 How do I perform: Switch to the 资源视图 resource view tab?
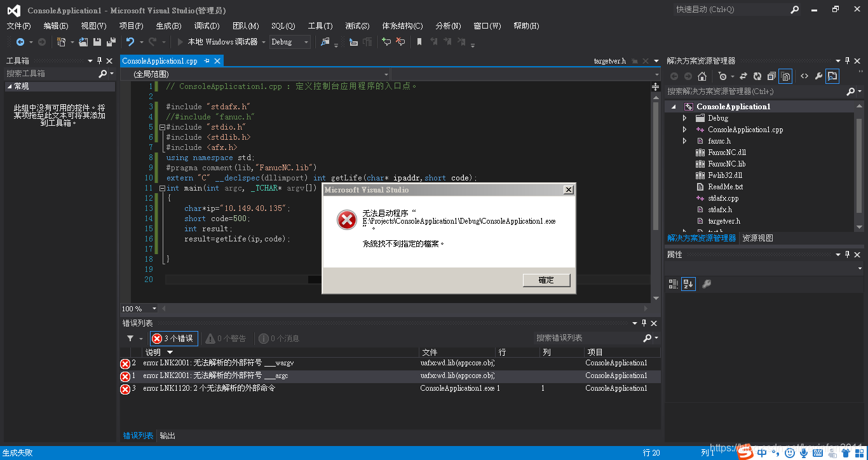coord(757,238)
